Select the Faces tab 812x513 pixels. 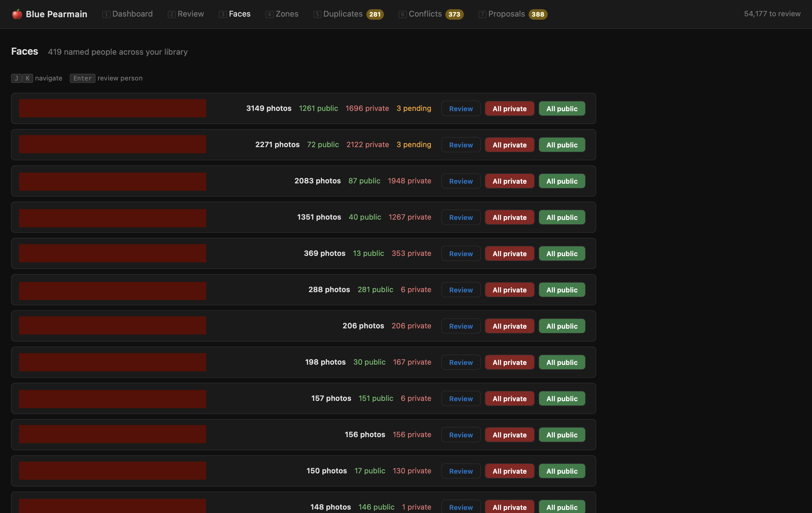pyautogui.click(x=235, y=14)
